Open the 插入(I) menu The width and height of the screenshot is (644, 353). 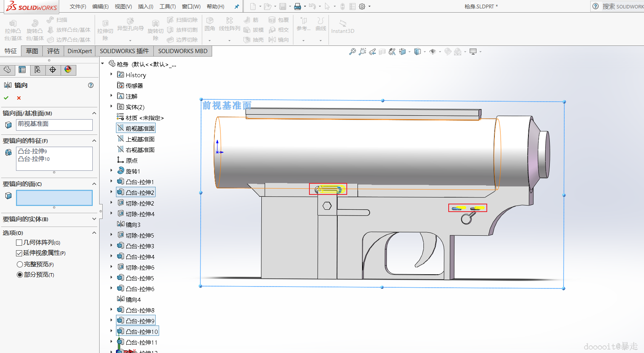[145, 6]
